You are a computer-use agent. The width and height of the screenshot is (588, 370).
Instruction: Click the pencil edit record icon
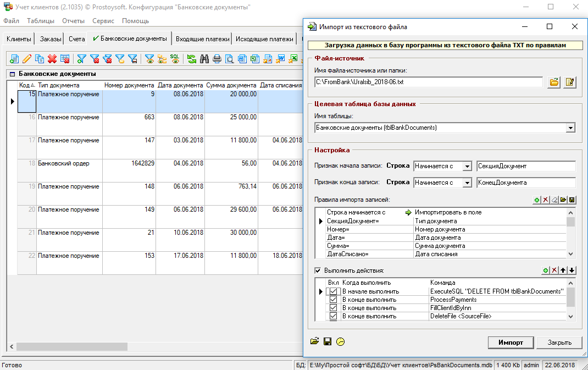click(26, 59)
